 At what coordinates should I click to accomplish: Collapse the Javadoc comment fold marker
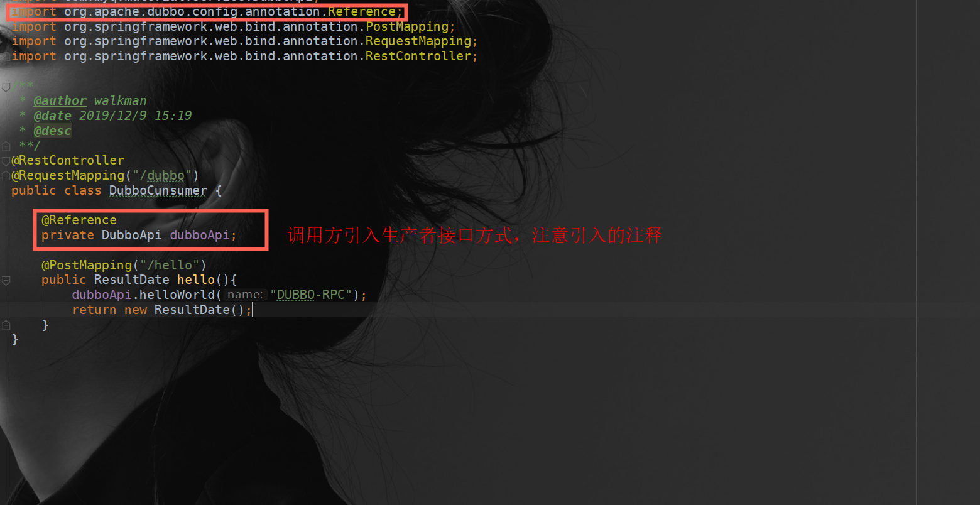click(x=6, y=86)
